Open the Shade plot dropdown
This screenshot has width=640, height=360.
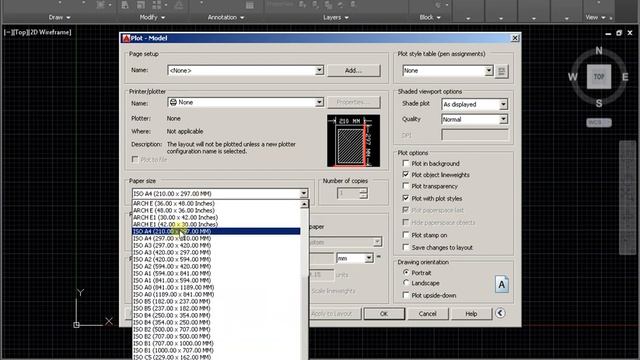(x=503, y=104)
